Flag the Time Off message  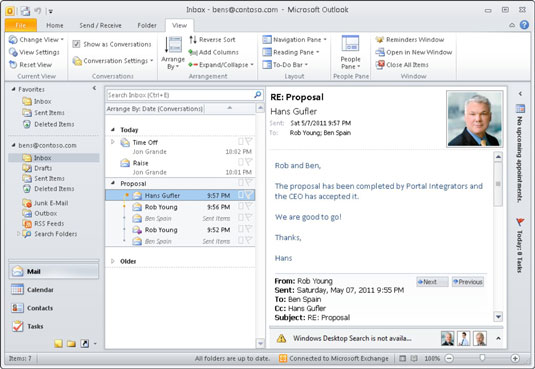[249, 141]
